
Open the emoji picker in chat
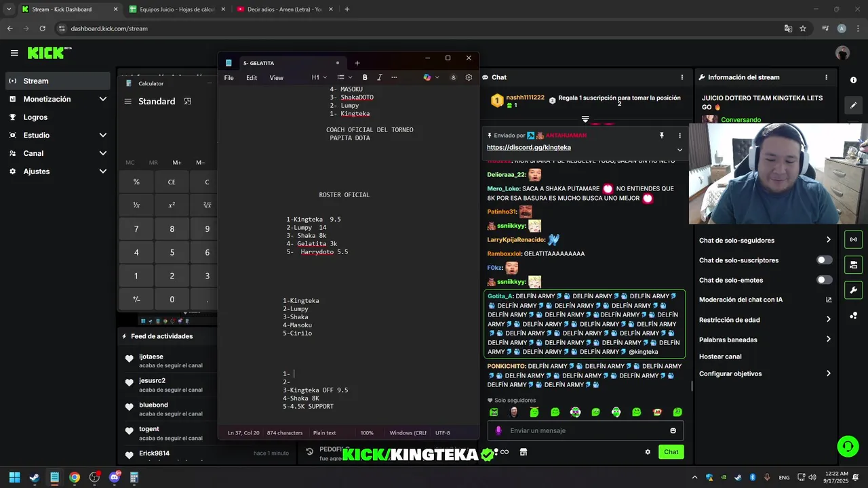tap(673, 430)
